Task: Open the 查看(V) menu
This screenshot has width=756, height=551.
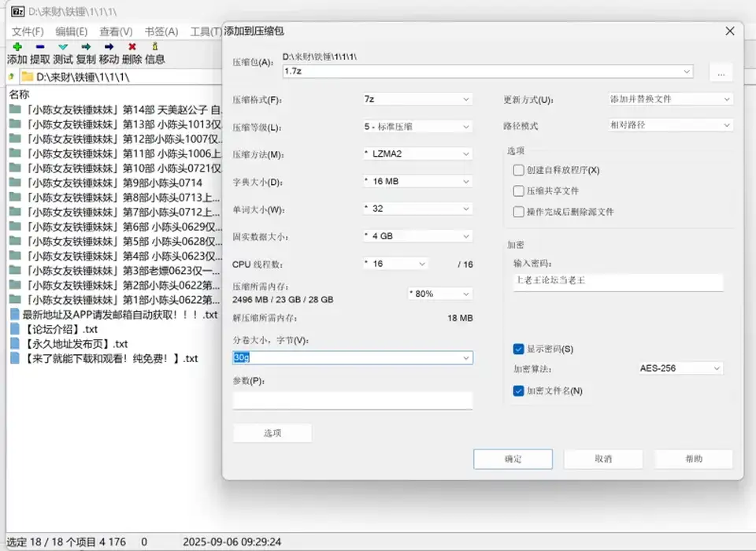Action: [116, 31]
